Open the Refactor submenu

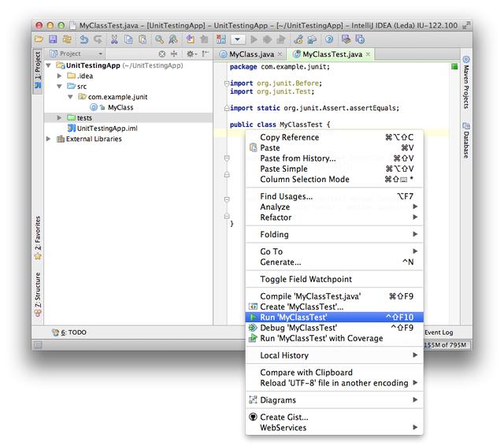[x=334, y=217]
